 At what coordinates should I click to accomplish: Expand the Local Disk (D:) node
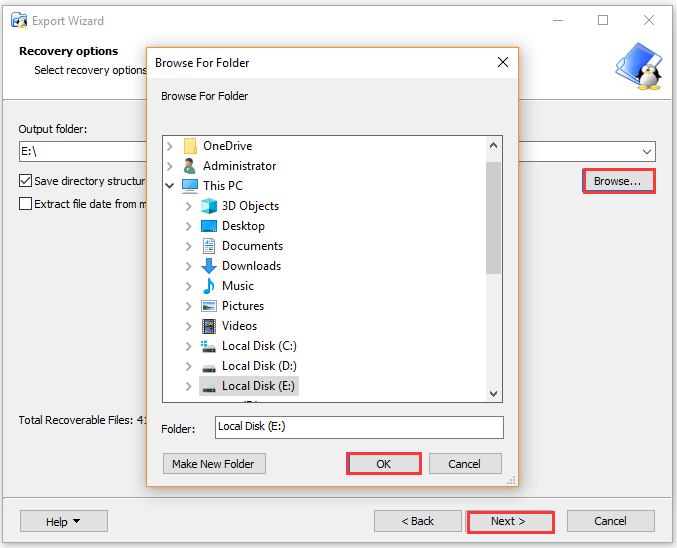pos(189,366)
